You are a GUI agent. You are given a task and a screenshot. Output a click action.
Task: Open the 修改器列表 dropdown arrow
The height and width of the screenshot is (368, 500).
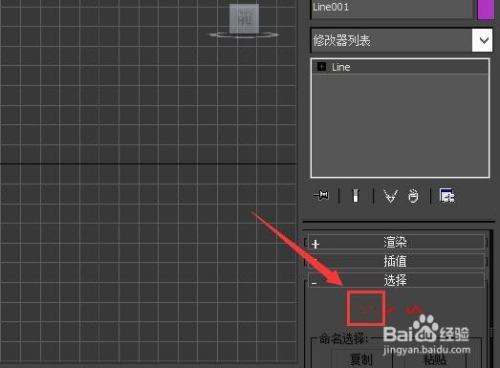point(482,40)
